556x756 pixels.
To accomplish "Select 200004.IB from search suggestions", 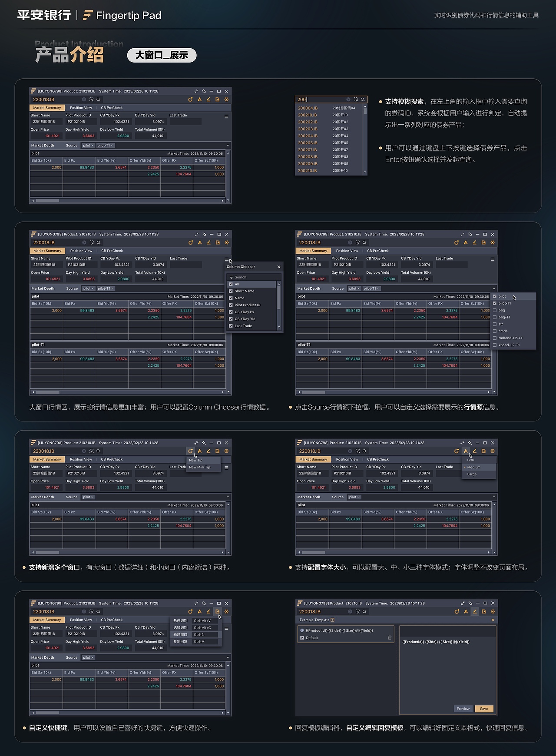I will (x=329, y=108).
